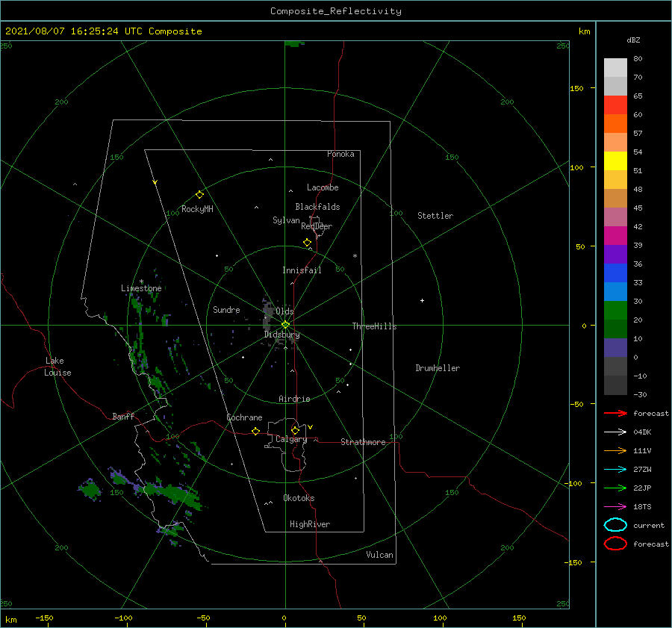The width and height of the screenshot is (672, 628).
Task: Click the red forecast arrow in legend
Action: (615, 413)
